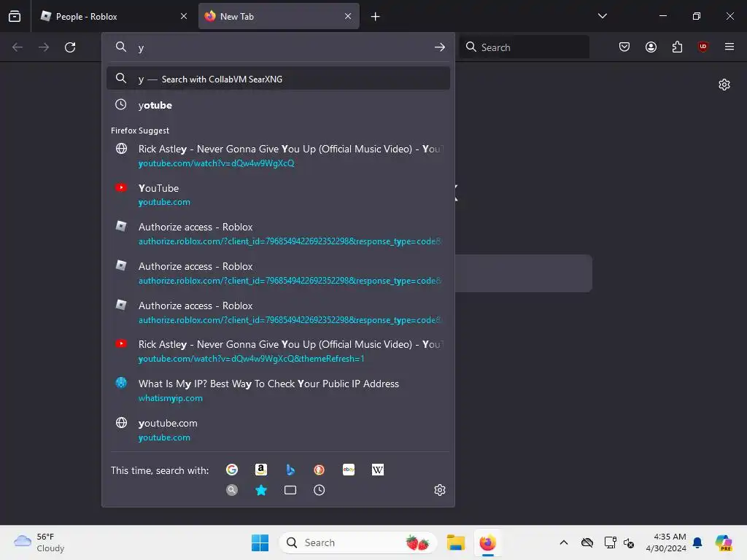Screen dimensions: 747x560
Task: Focus the toolbar Search box
Action: tap(524, 47)
